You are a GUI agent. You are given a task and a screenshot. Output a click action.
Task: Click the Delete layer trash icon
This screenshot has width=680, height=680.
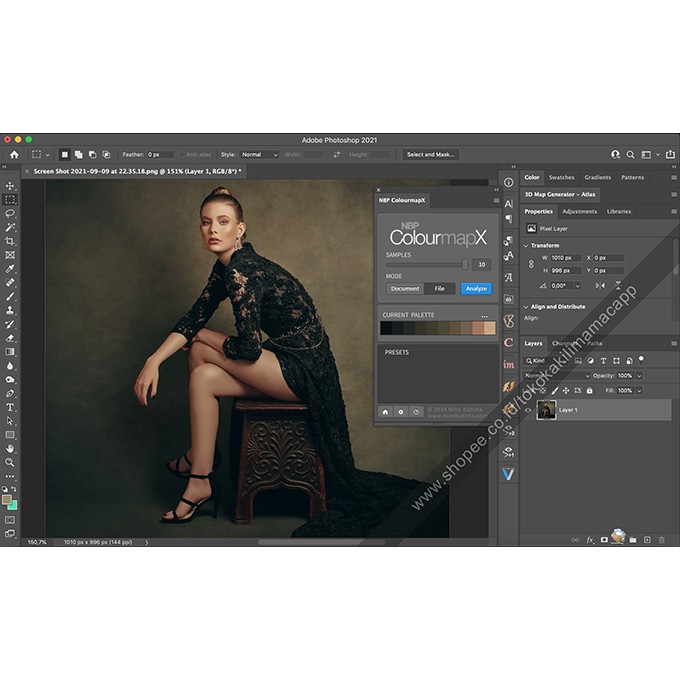click(662, 540)
